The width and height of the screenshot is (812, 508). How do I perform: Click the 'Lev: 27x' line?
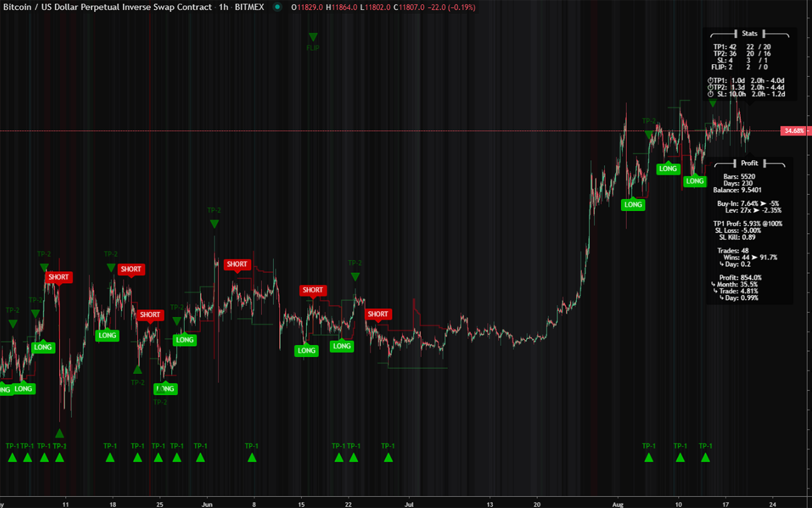point(753,210)
